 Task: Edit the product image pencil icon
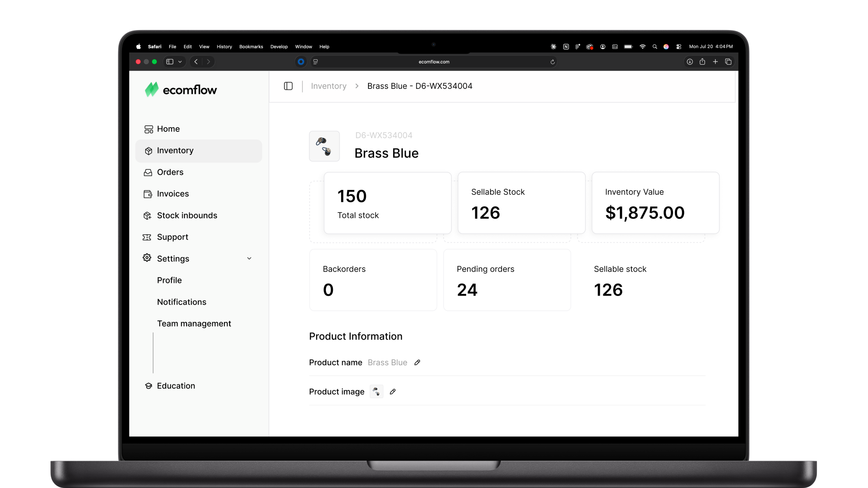coord(393,392)
